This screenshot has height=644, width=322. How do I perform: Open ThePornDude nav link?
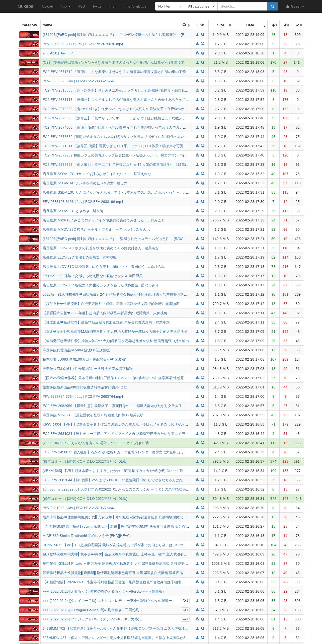(x=135, y=6)
